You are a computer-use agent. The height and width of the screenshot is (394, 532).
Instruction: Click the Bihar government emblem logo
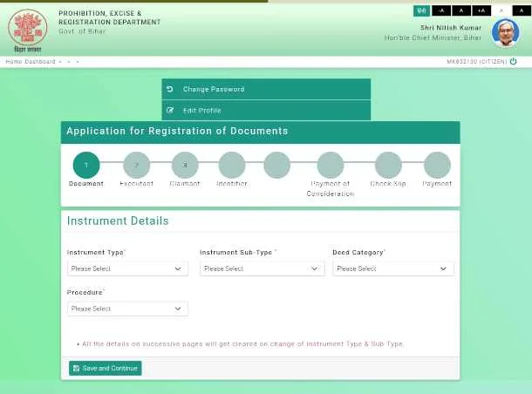tap(27, 28)
